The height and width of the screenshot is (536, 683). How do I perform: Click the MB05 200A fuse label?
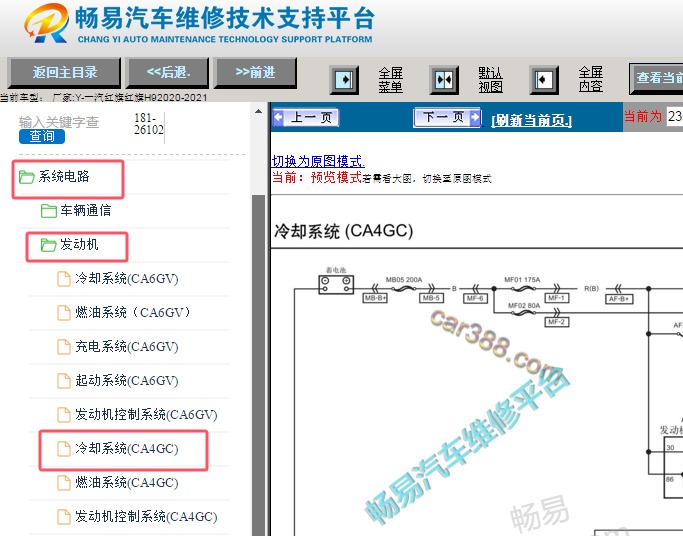tap(404, 280)
